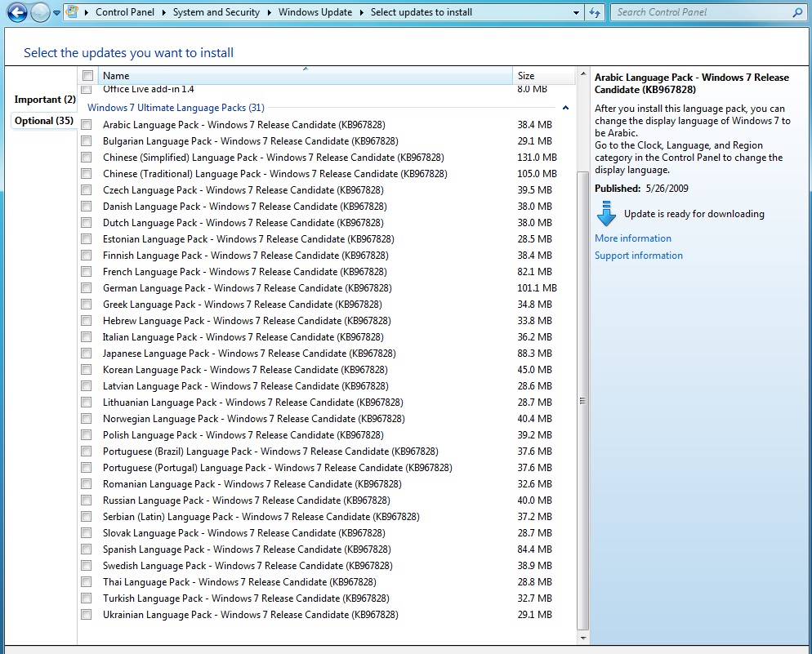Check the Japanese Language Pack checkbox

pos(87,354)
